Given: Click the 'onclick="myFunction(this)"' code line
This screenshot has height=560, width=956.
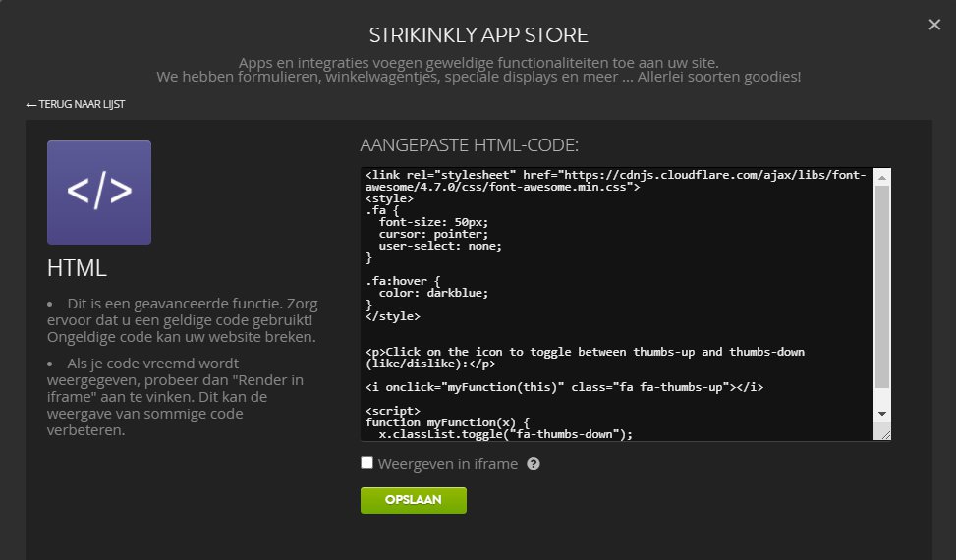Looking at the screenshot, I should pyautogui.click(x=564, y=387).
